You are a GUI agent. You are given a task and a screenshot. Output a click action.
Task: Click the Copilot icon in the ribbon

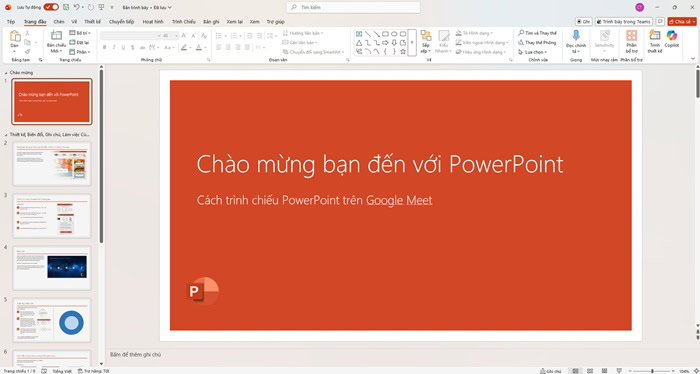coord(671,35)
